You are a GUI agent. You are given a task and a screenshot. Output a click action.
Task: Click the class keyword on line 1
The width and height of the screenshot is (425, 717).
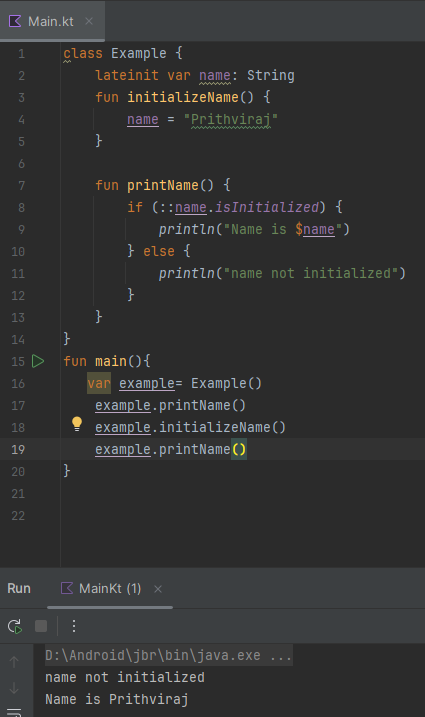tap(83, 54)
